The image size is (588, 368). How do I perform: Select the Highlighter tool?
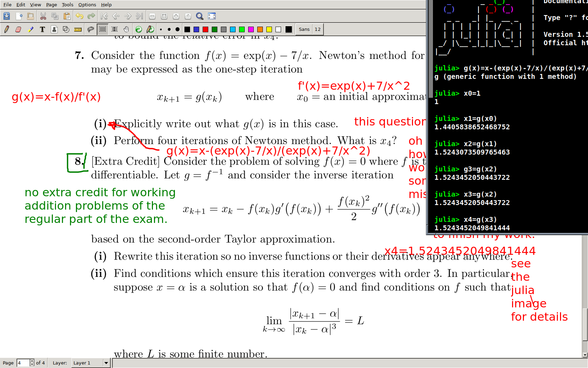[x=31, y=29]
